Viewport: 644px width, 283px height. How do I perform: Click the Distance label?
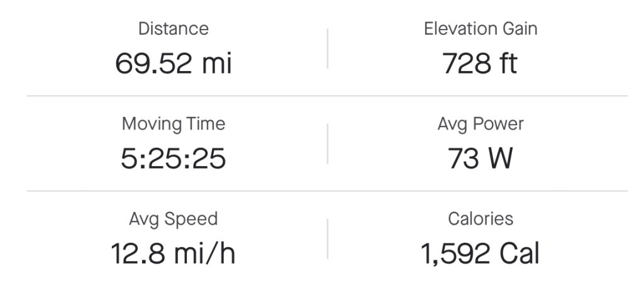click(x=174, y=29)
